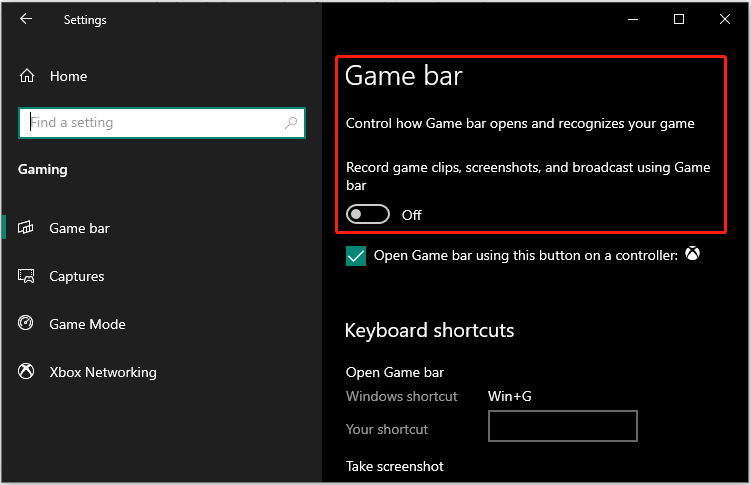Click the Home house icon

[27, 76]
